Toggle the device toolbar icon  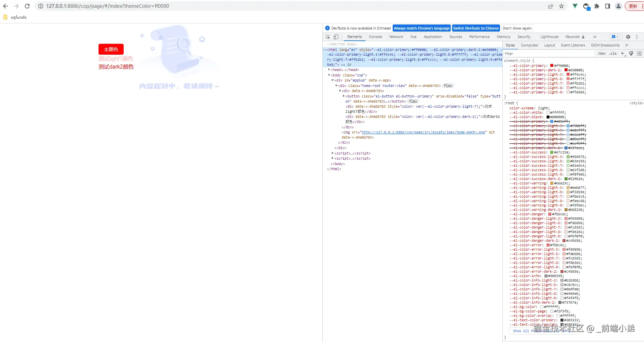click(x=336, y=37)
